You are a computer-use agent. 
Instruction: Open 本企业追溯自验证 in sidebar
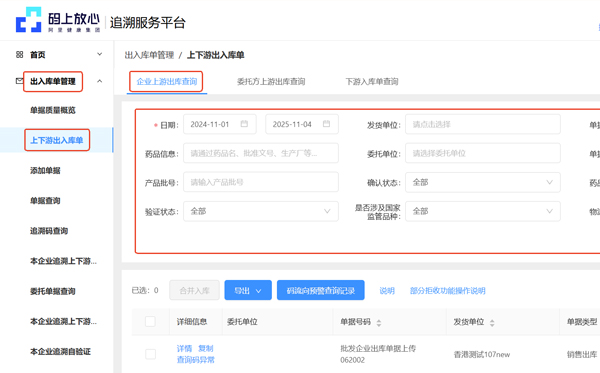coord(60,352)
